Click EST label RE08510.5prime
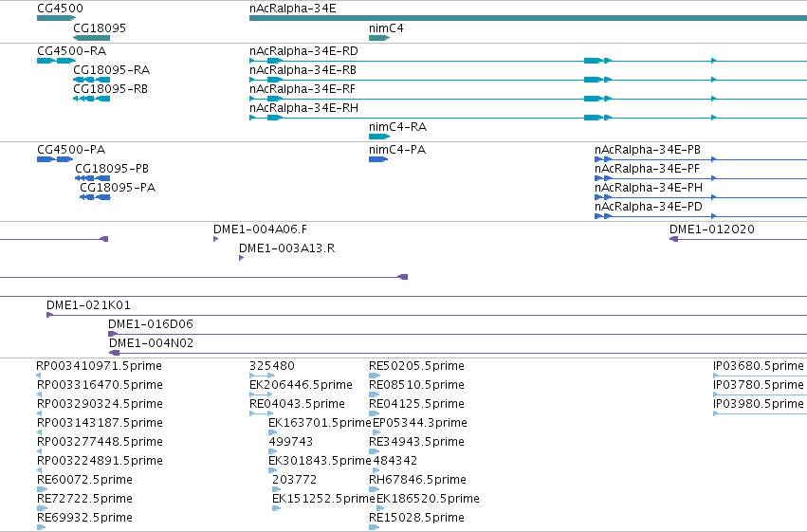The height and width of the screenshot is (532, 807). pos(416,385)
